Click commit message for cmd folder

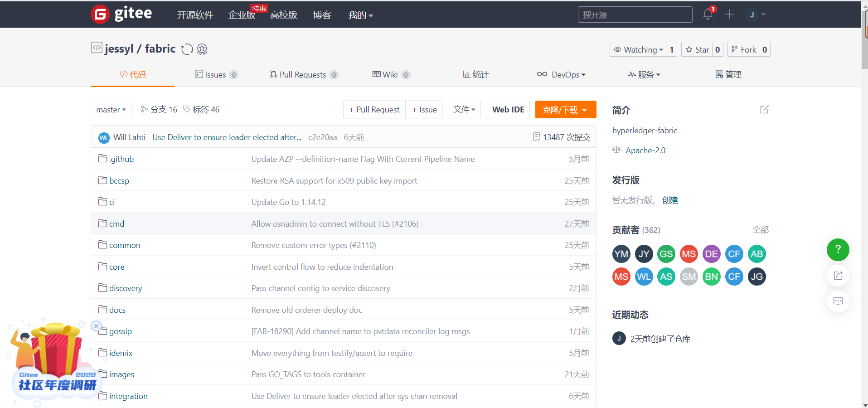click(335, 224)
